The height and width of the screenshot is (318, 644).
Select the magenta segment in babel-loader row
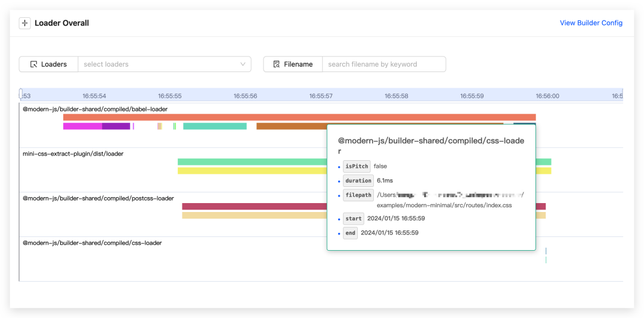pos(82,126)
